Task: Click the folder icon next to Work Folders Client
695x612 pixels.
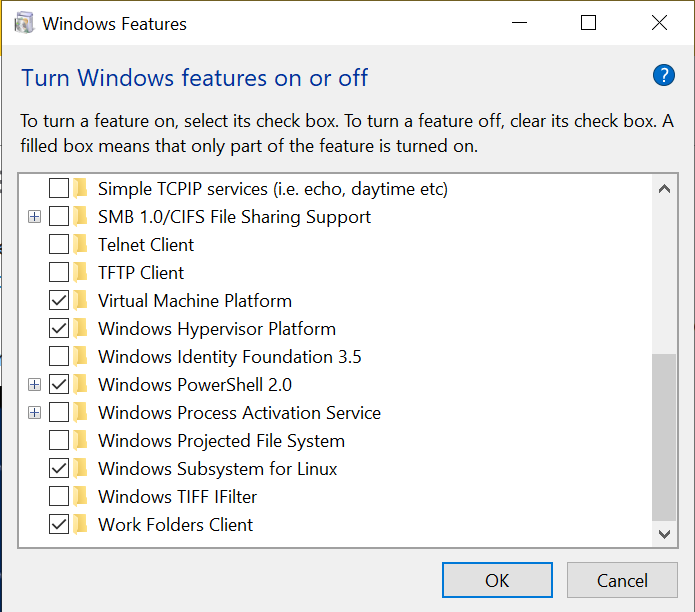Action: [x=81, y=525]
